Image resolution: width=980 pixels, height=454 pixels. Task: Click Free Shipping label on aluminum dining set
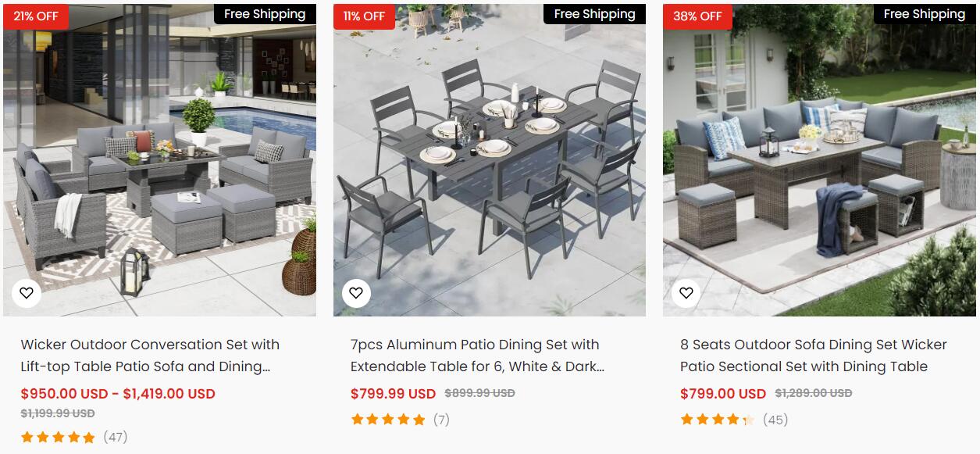click(x=594, y=14)
